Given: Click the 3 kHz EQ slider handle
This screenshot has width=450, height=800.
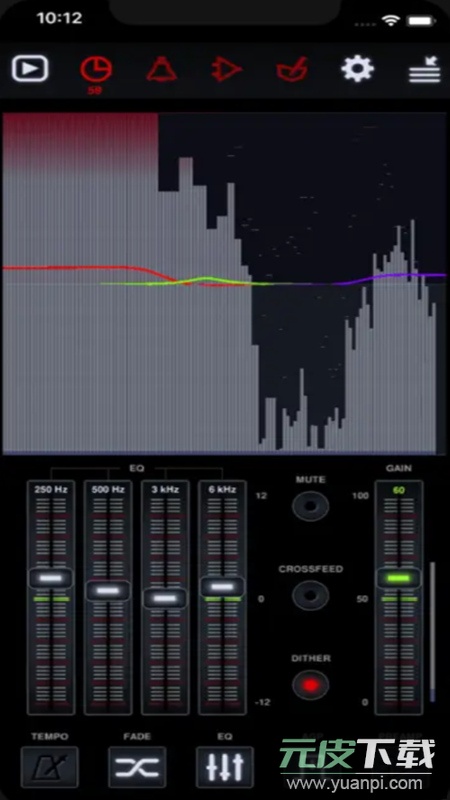Looking at the screenshot, I should point(165,598).
